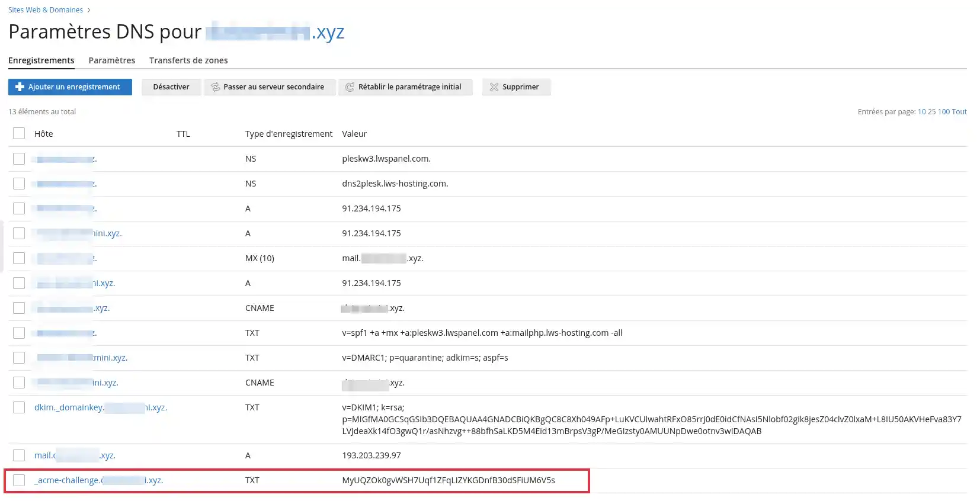Open the Transferts de zones tab
The image size is (980, 501).
pyautogui.click(x=188, y=60)
